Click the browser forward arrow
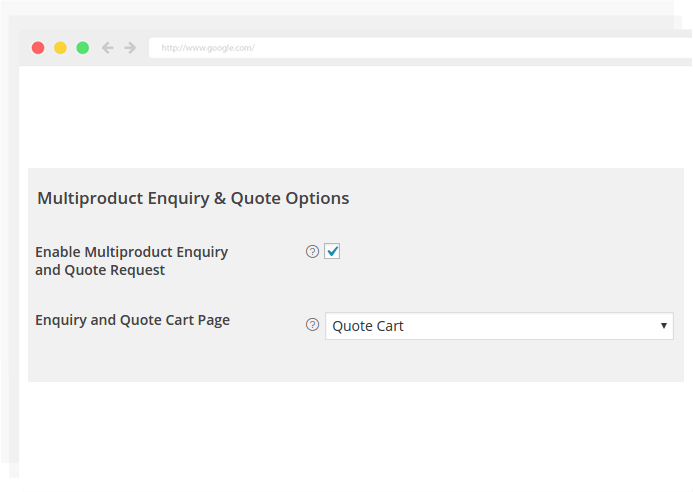 pos(130,48)
